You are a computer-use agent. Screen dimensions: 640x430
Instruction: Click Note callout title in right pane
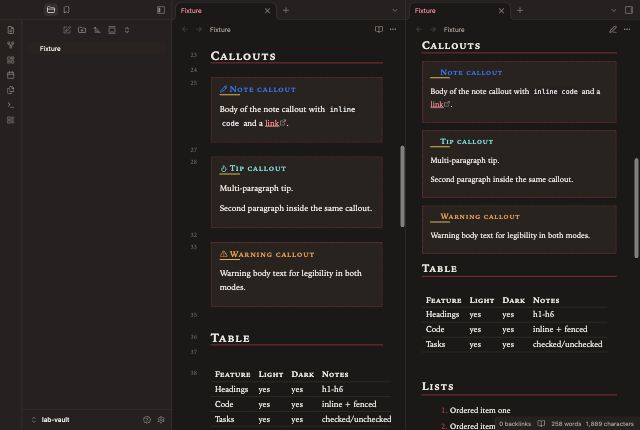[x=471, y=73]
